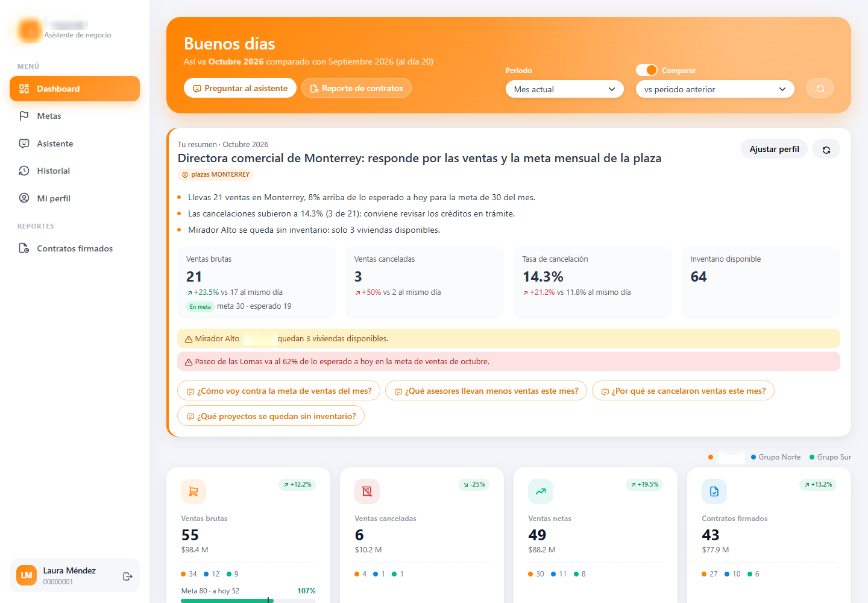Click the LM user avatar
This screenshot has width=868, height=603.
pyautogui.click(x=27, y=575)
